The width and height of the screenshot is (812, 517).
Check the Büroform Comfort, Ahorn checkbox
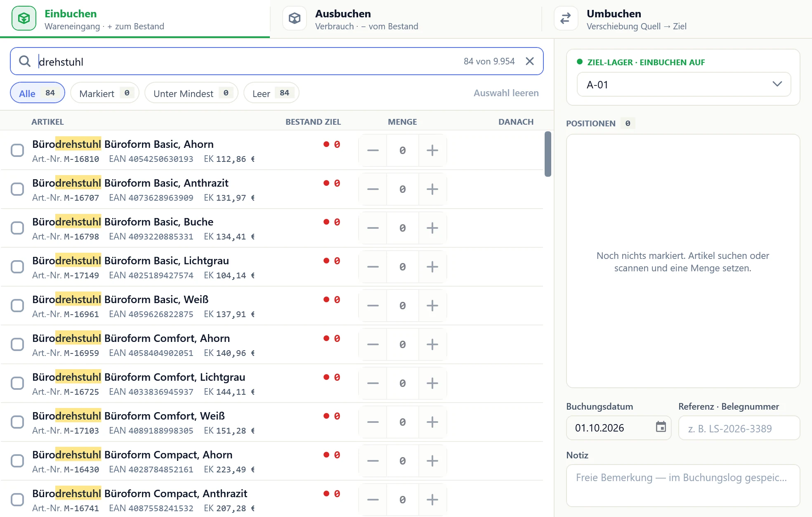click(17, 344)
